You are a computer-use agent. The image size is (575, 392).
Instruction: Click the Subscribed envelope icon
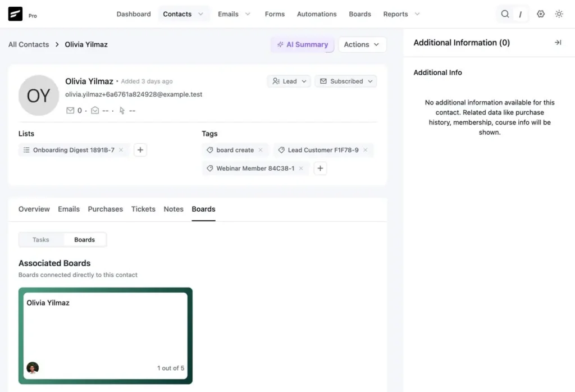click(323, 81)
